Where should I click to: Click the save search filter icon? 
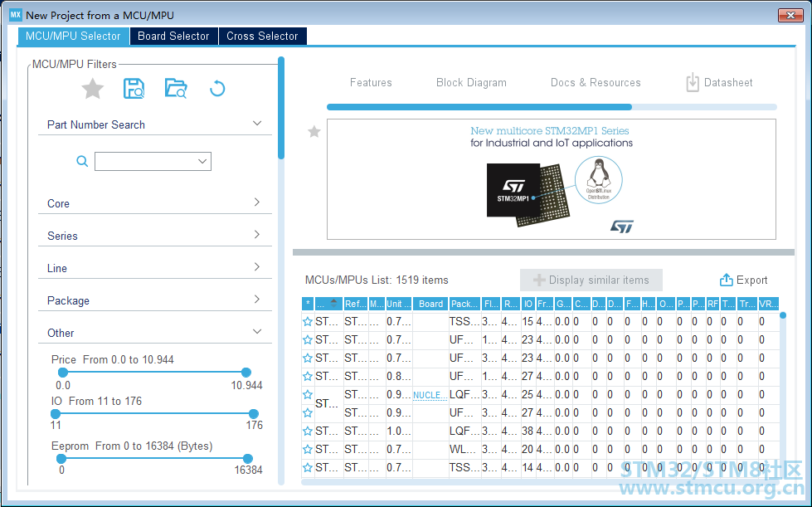click(134, 89)
